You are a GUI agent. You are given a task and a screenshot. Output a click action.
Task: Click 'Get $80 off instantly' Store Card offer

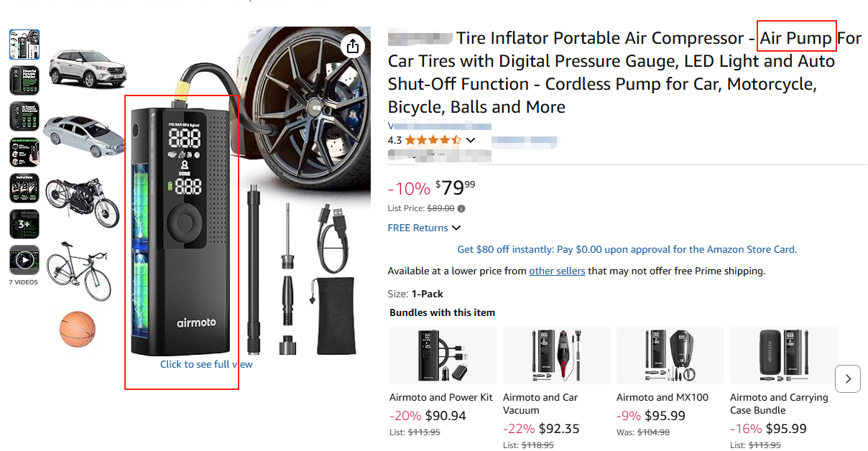[x=627, y=249]
